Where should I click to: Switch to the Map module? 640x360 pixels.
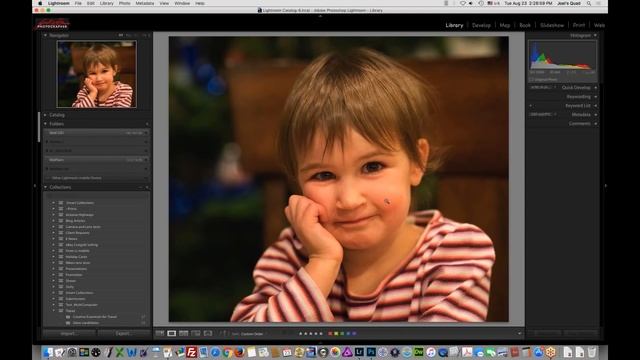click(x=505, y=25)
